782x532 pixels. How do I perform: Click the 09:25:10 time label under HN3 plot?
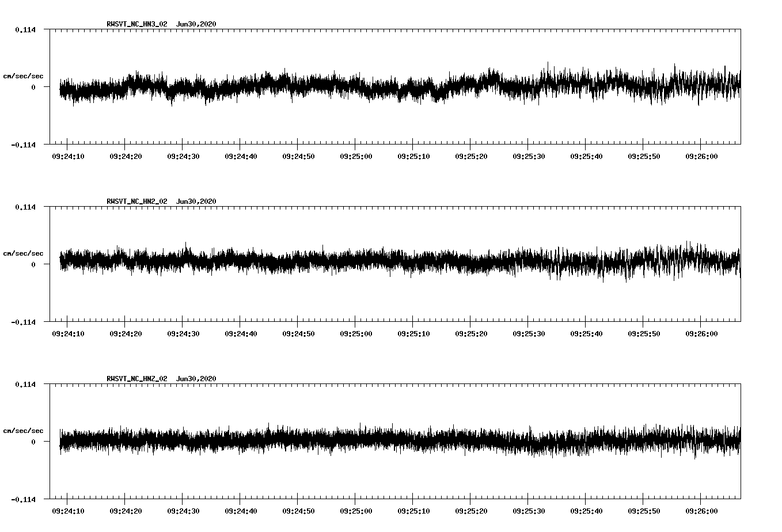413,156
